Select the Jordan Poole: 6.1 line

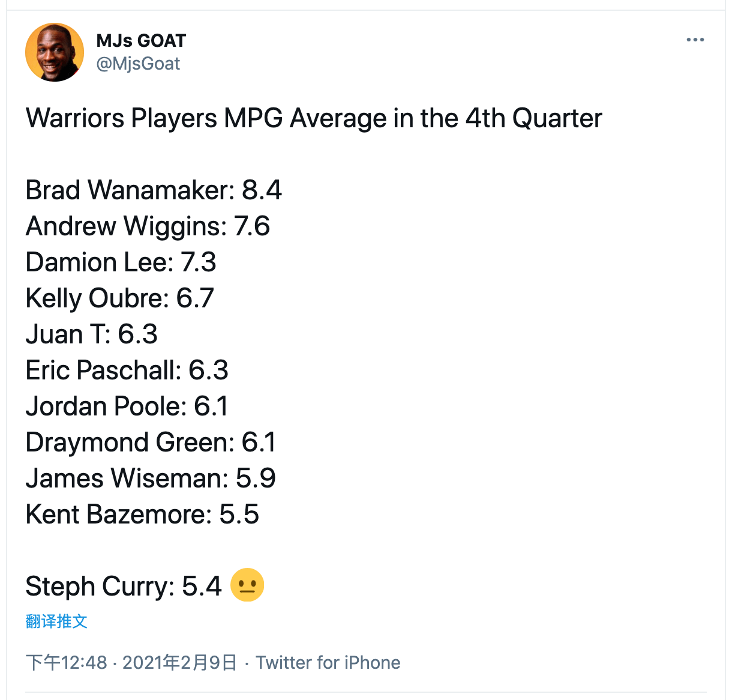(x=127, y=406)
